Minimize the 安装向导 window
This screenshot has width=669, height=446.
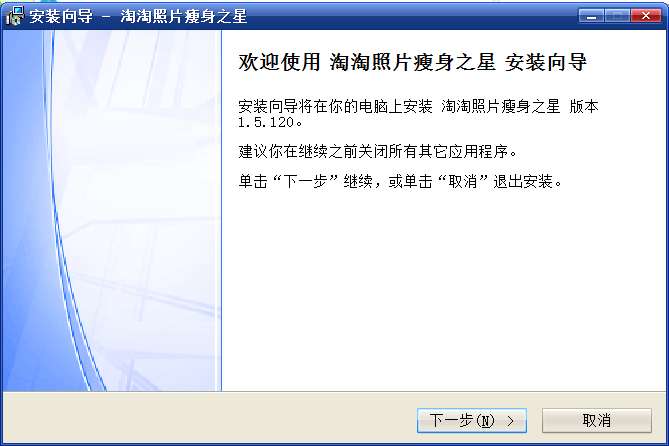coord(591,16)
